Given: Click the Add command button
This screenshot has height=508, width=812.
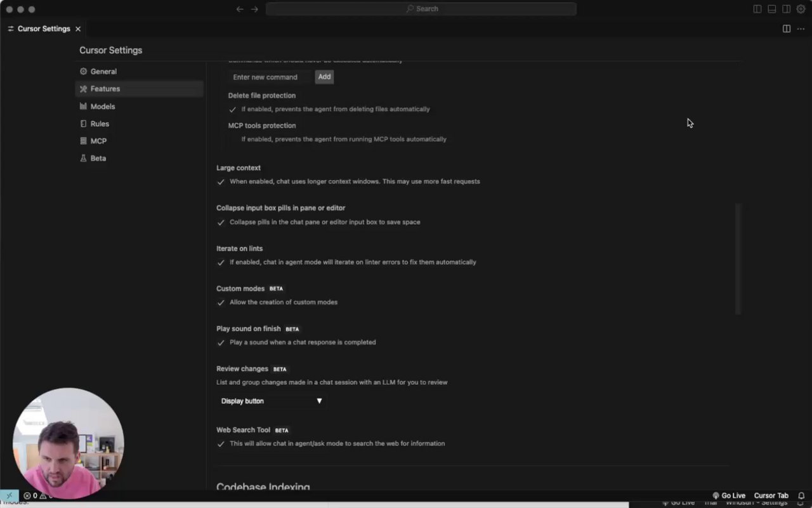Looking at the screenshot, I should 324,77.
